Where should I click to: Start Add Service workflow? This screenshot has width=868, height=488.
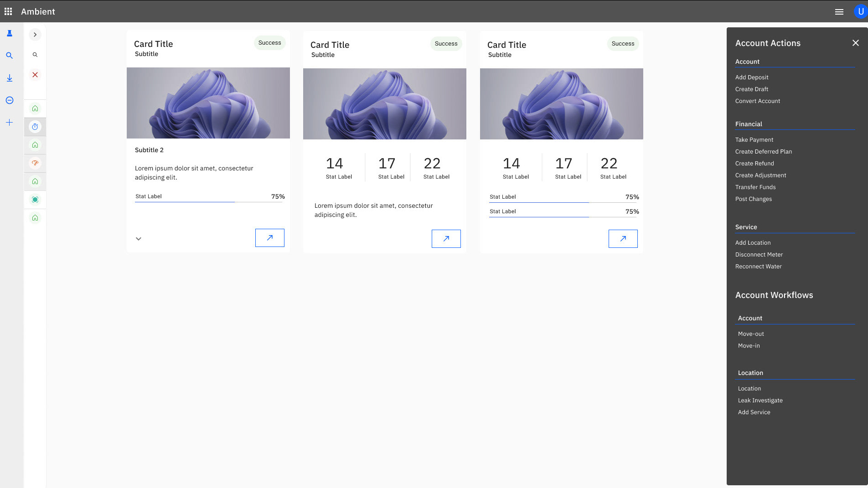coord(754,412)
